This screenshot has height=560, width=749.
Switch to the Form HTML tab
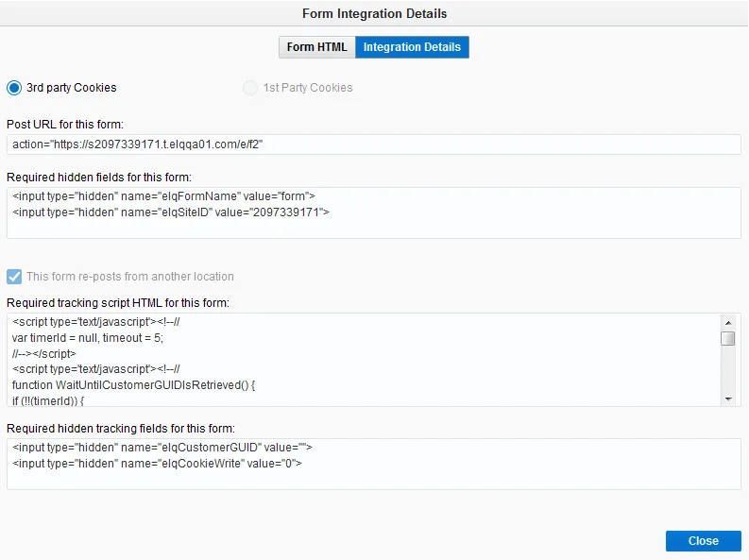tap(316, 47)
